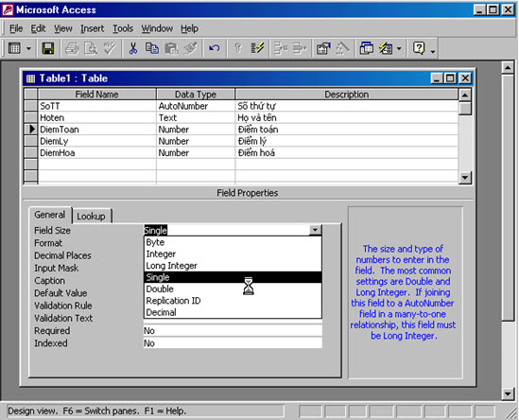Click the Insert Rows toolbar icon

click(x=281, y=48)
